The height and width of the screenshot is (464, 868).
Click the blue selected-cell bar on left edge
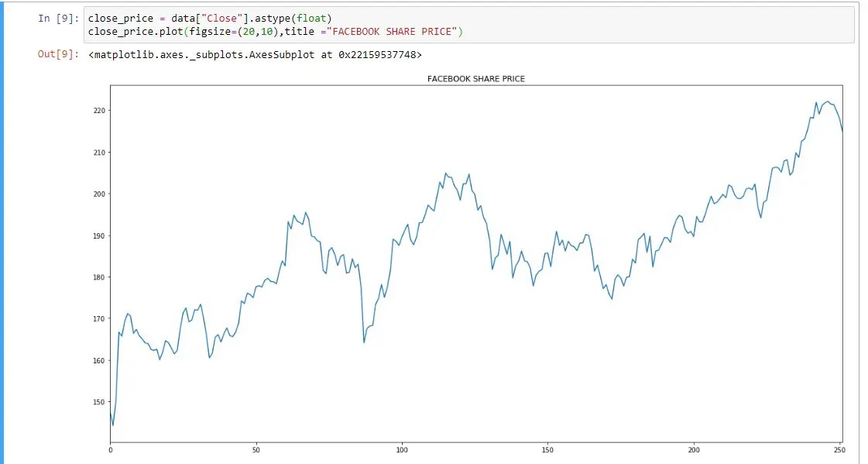[2, 232]
